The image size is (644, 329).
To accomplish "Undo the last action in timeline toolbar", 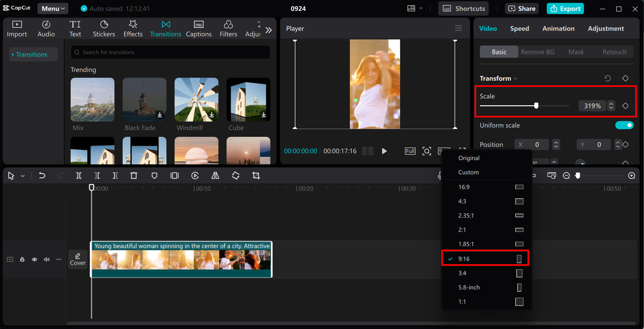I will 42,176.
